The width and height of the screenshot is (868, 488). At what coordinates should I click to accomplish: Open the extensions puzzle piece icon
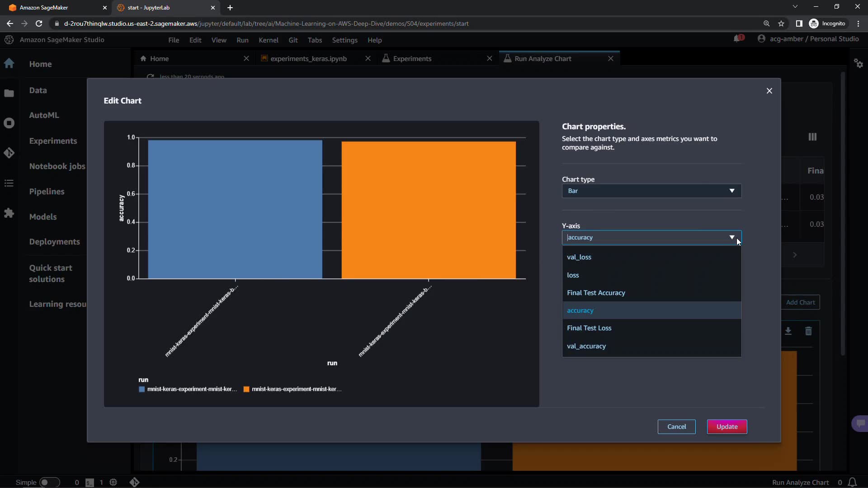coord(9,213)
